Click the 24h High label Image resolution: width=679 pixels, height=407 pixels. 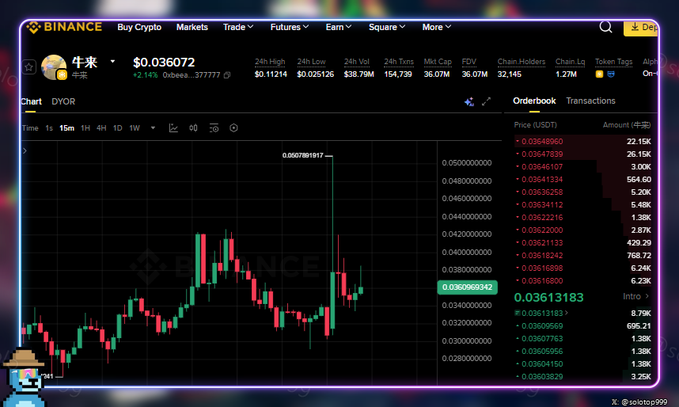[x=270, y=61]
